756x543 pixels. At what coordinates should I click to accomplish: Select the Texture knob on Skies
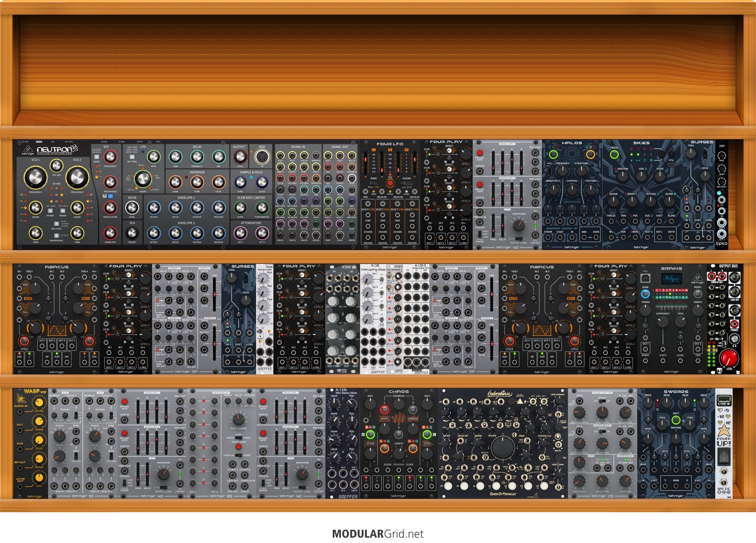(651, 202)
